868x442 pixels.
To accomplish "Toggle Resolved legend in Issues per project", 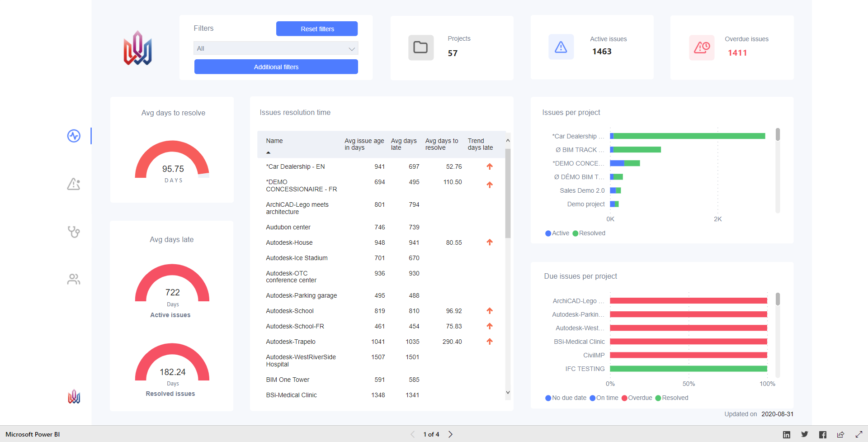I will pos(589,233).
